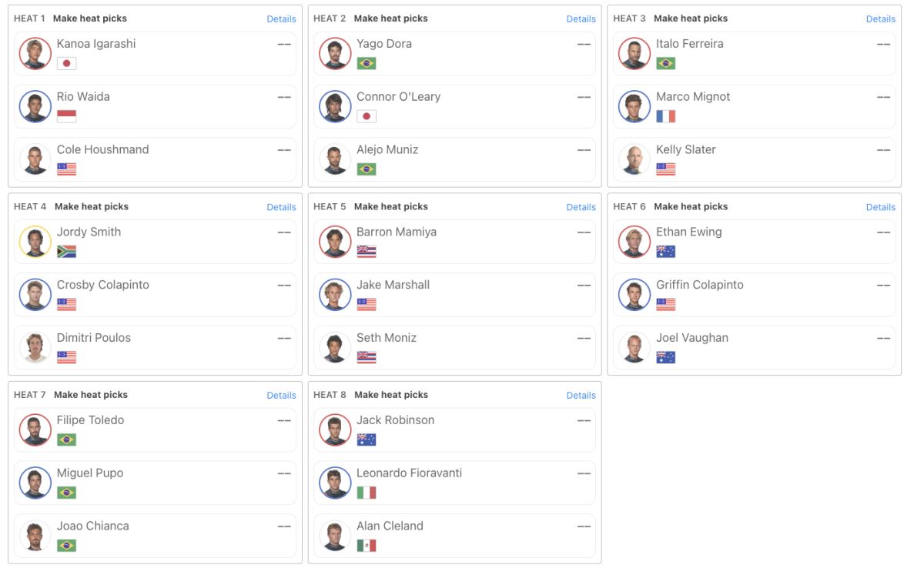Click the Australia flag under Ethan Ewing
Screen dimensions: 924x575
(666, 251)
